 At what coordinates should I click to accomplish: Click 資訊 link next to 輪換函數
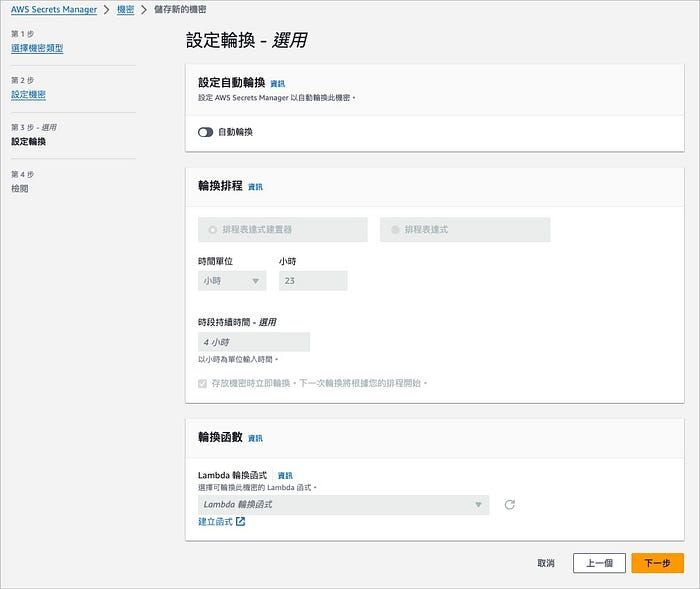[x=255, y=439]
